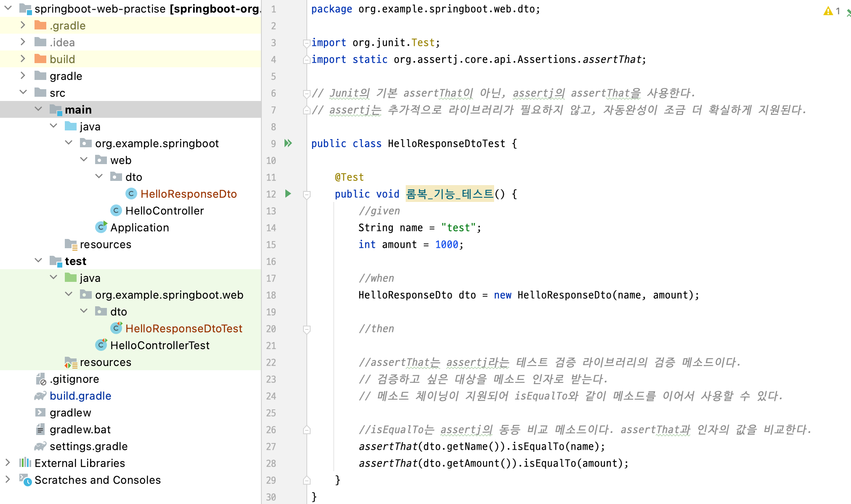Collapse the test dto package
This screenshot has width=851, height=504.
click(84, 311)
